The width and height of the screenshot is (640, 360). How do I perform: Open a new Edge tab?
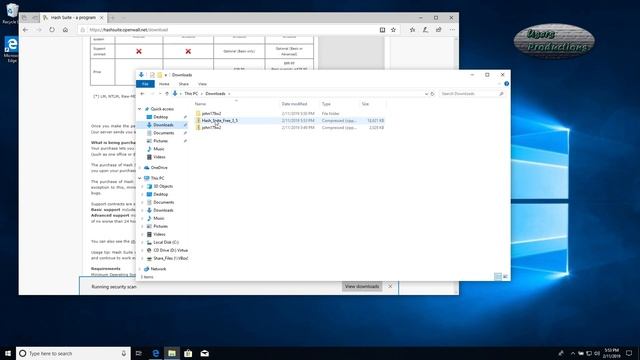pos(112,18)
